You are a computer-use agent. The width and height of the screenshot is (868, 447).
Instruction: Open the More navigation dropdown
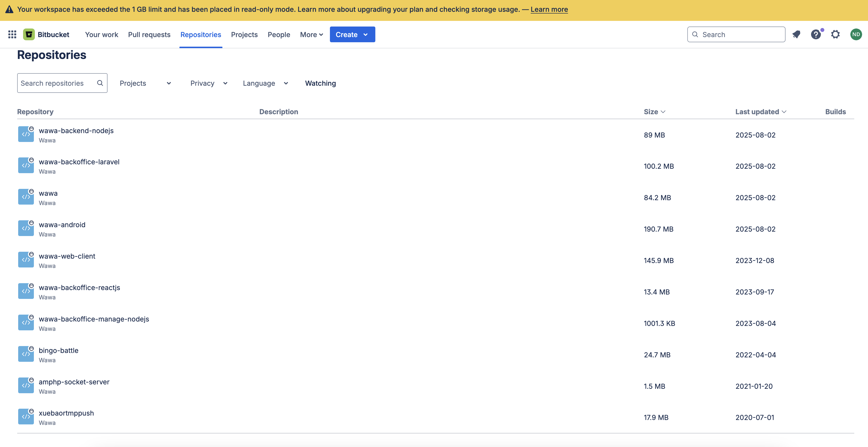(x=311, y=34)
